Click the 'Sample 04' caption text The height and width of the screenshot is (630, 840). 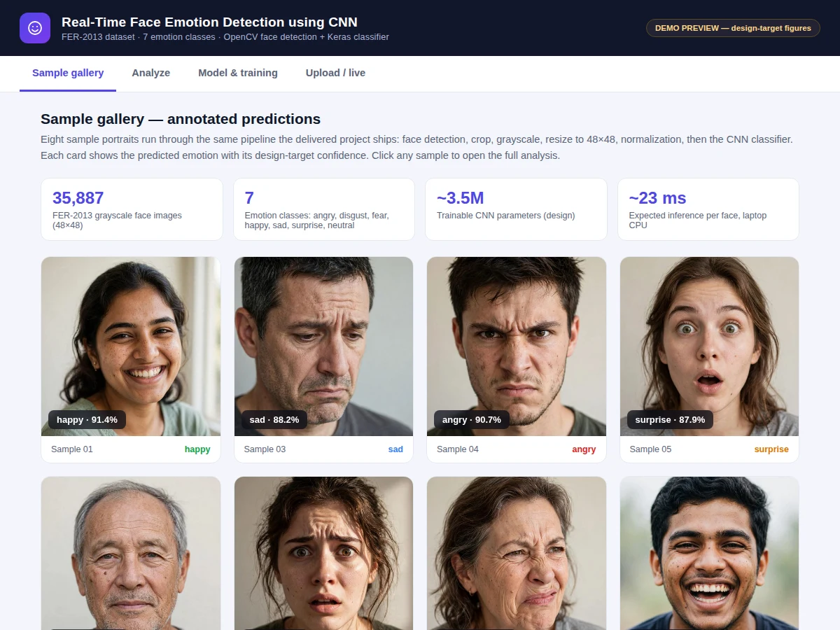(458, 449)
